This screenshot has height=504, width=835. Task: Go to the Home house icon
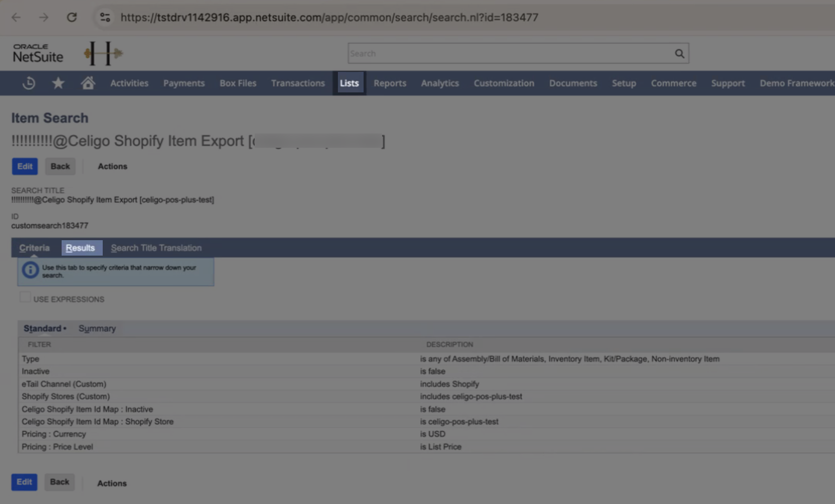click(88, 83)
